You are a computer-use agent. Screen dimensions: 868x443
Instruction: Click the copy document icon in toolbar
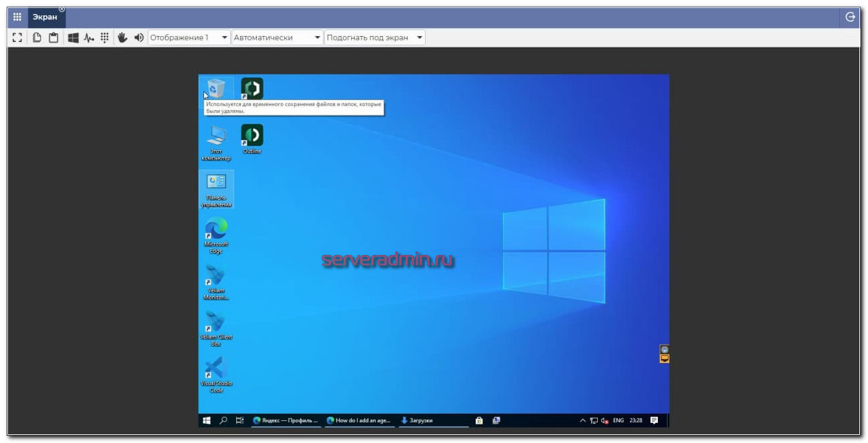[x=37, y=38]
